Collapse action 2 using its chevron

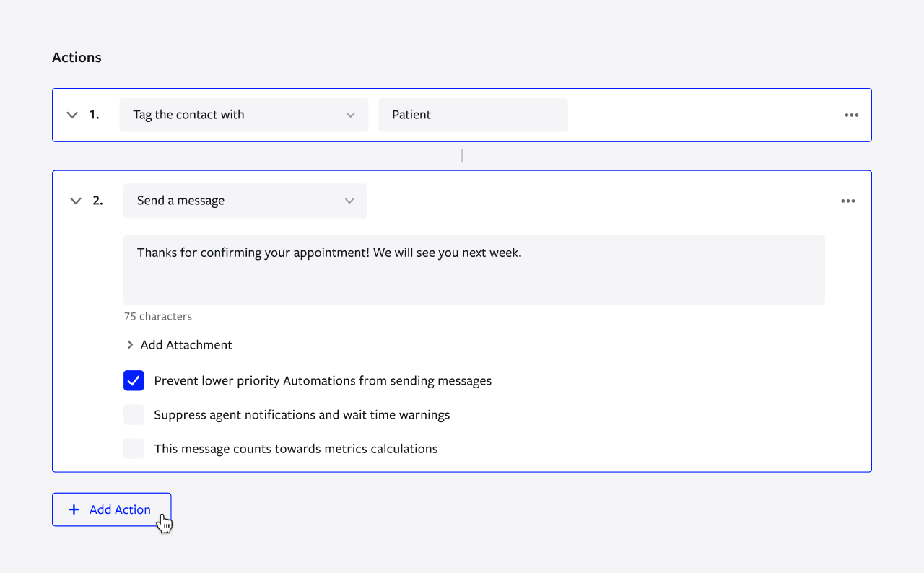[76, 201]
